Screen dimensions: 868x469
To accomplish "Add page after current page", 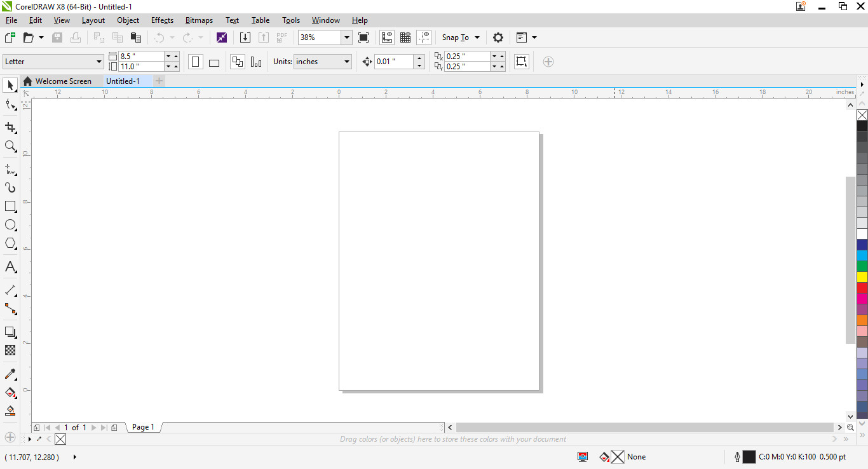I will 114,428.
